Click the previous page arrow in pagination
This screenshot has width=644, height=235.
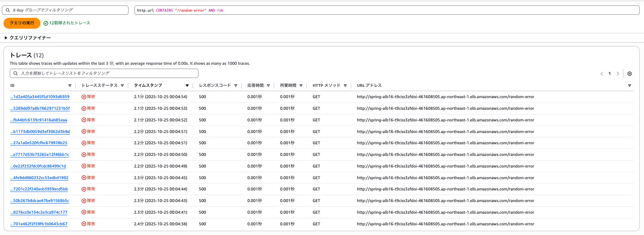point(602,74)
